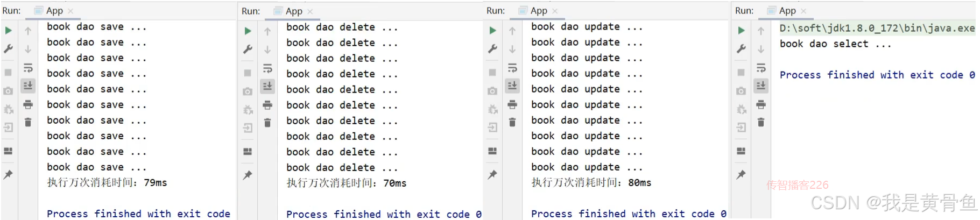
Task: Toggle scroll-to-end in select output panel
Action: point(761,85)
